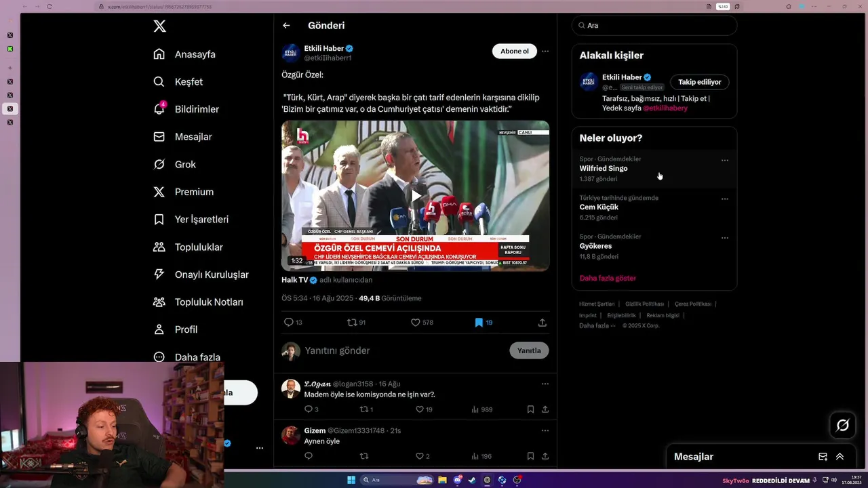
Task: Toggle bookmark on the main post
Action: point(483,323)
